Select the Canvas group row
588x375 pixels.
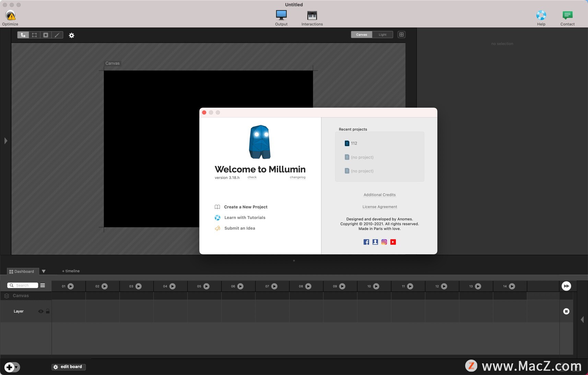(x=26, y=296)
